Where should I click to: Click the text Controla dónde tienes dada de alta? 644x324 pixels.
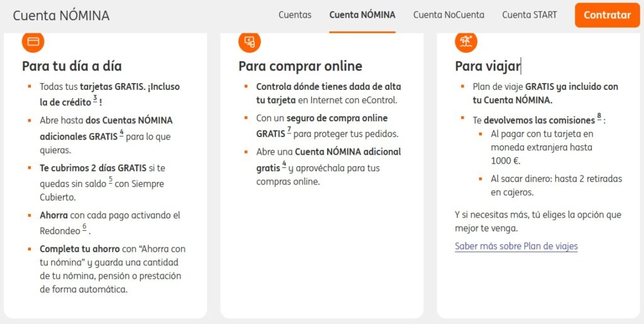click(x=328, y=87)
